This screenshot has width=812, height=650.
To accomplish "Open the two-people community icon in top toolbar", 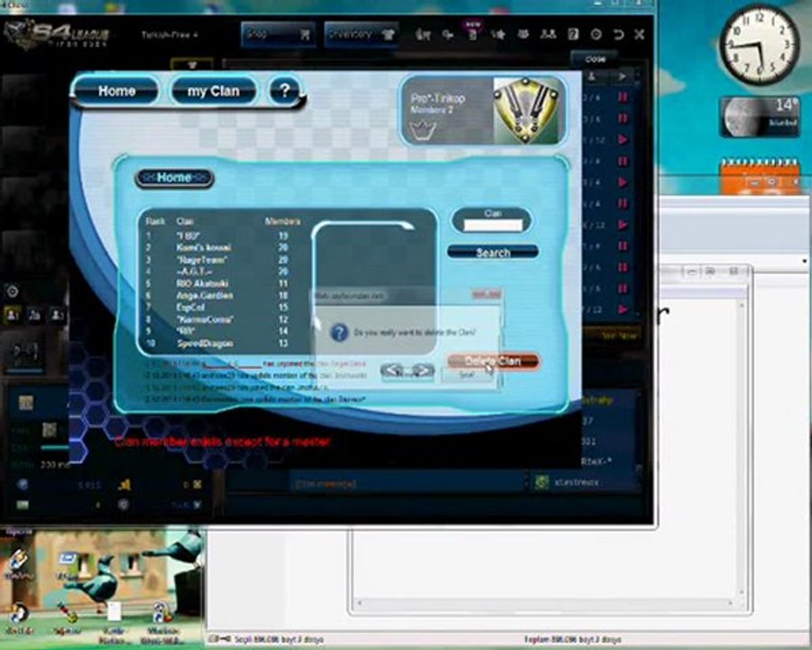I will pos(548,34).
